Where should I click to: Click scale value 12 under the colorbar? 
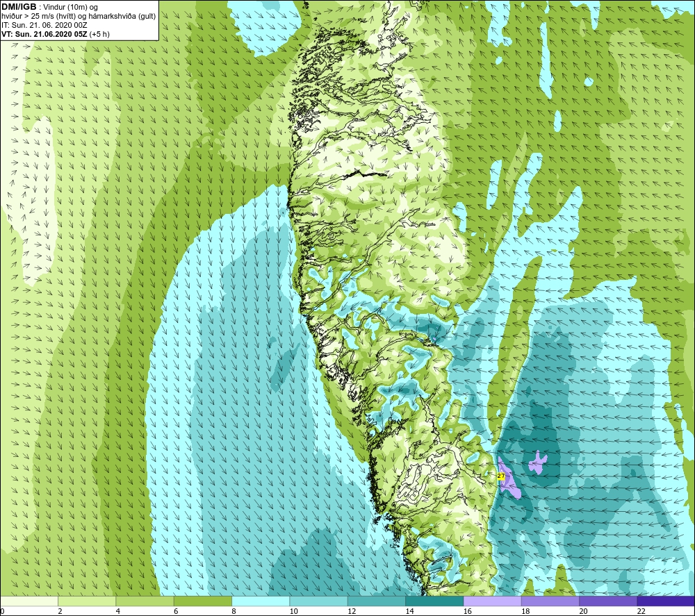tap(352, 611)
